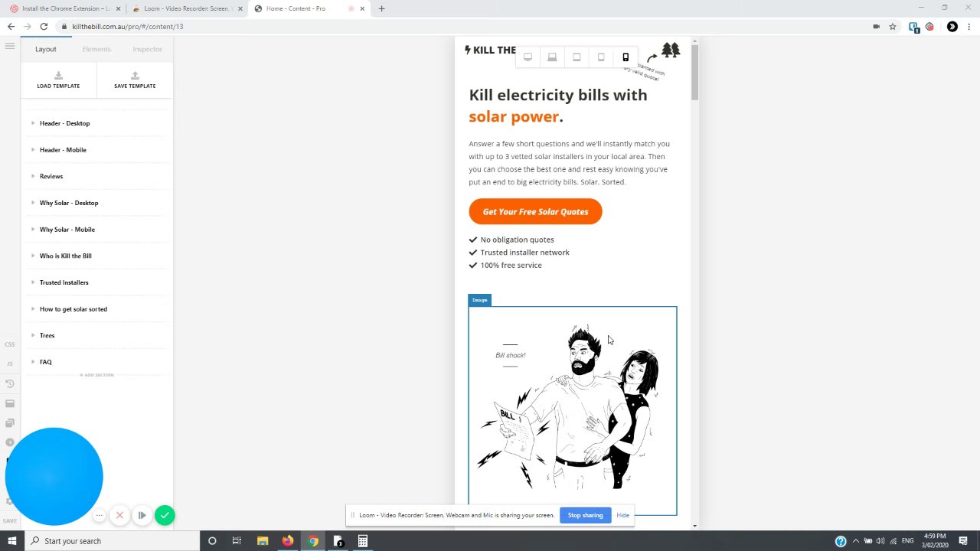
Task: Click Stop sharing button
Action: click(585, 515)
